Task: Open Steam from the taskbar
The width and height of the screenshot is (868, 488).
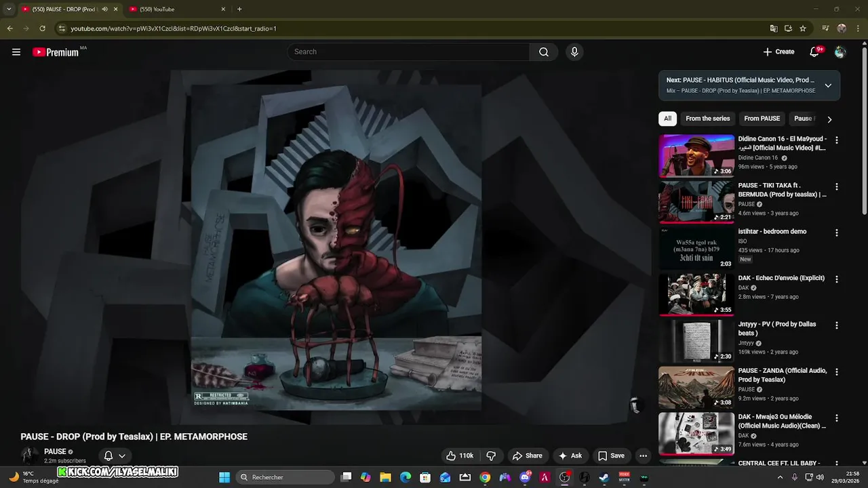Action: tap(604, 477)
